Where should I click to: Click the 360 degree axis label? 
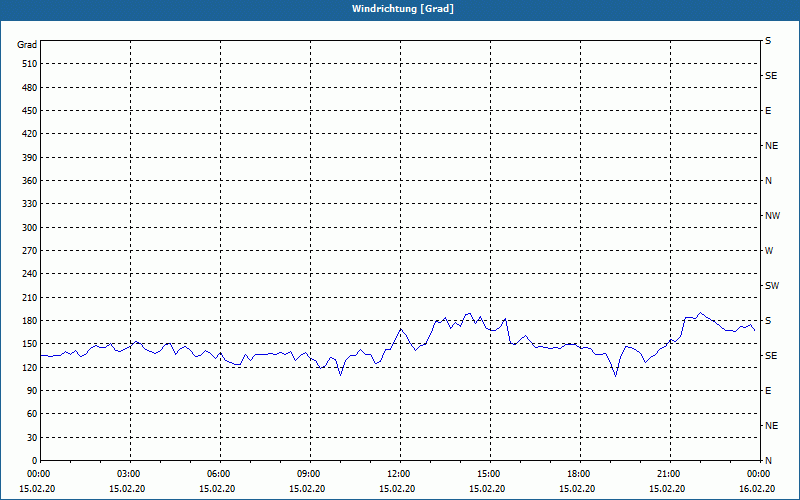pos(30,181)
